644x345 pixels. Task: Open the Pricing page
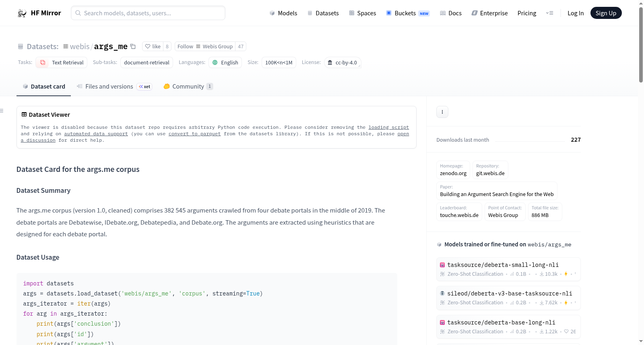coord(527,13)
